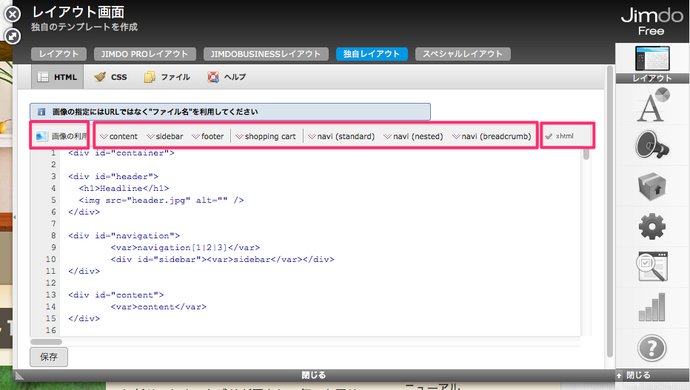
Task: Open レイアウト layout icon in the sidebar
Action: click(652, 64)
